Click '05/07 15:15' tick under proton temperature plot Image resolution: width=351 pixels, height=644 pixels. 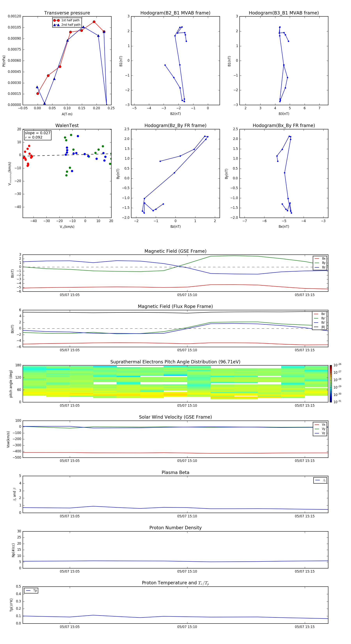point(305,627)
